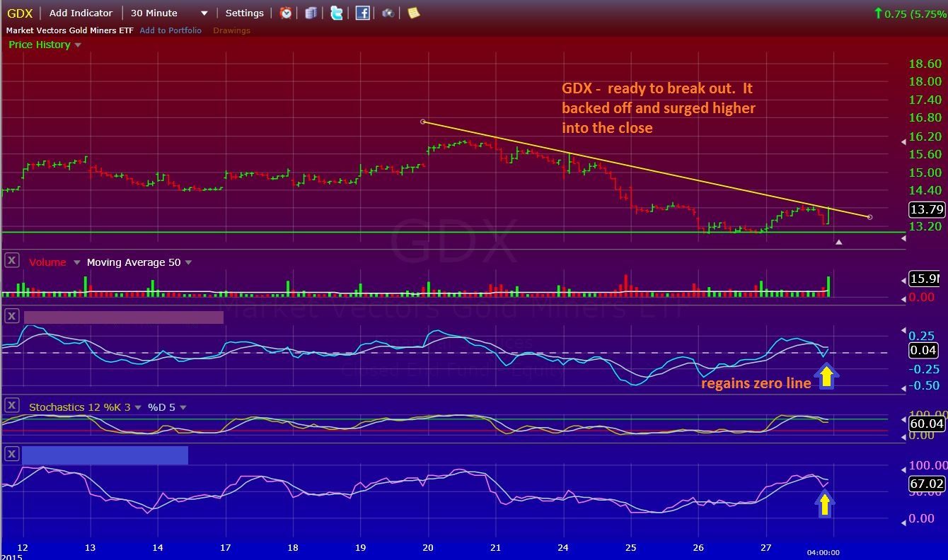Share chart via the Twitter icon
Screen dimensions: 948x560
point(337,13)
